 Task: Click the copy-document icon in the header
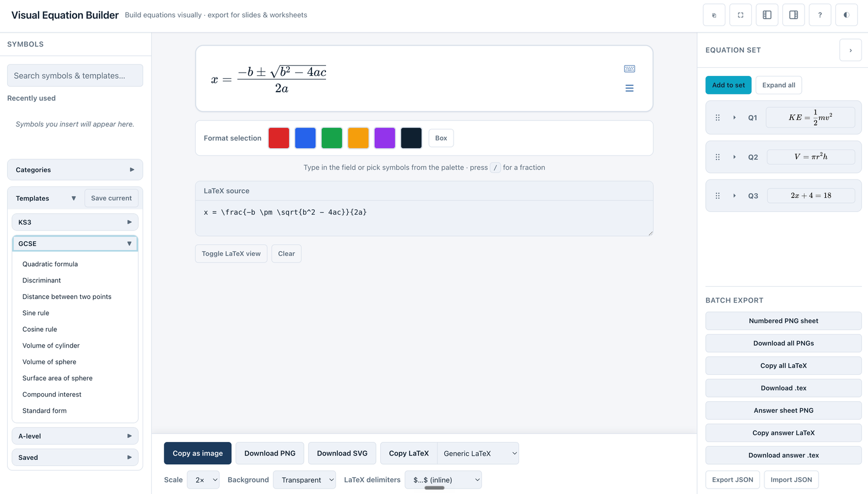click(714, 15)
